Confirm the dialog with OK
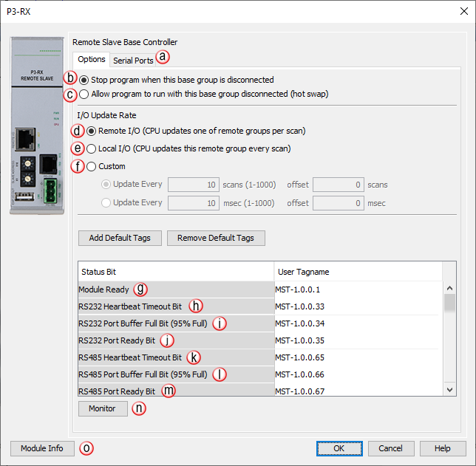 pyautogui.click(x=339, y=448)
